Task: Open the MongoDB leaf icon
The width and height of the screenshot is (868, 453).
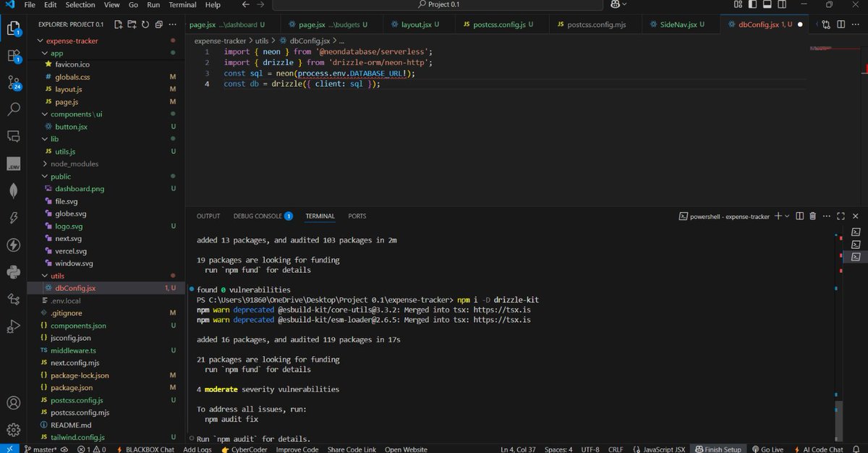Action: click(x=13, y=190)
